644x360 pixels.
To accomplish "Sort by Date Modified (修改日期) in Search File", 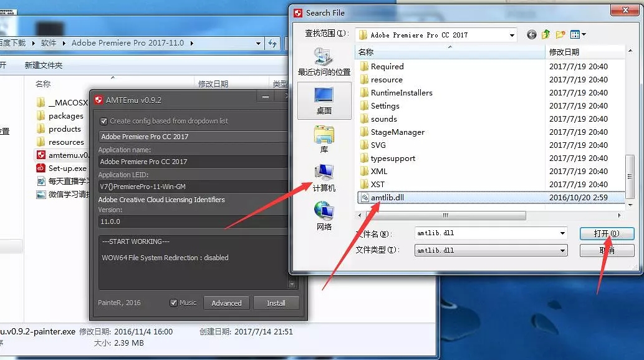I will (x=585, y=52).
